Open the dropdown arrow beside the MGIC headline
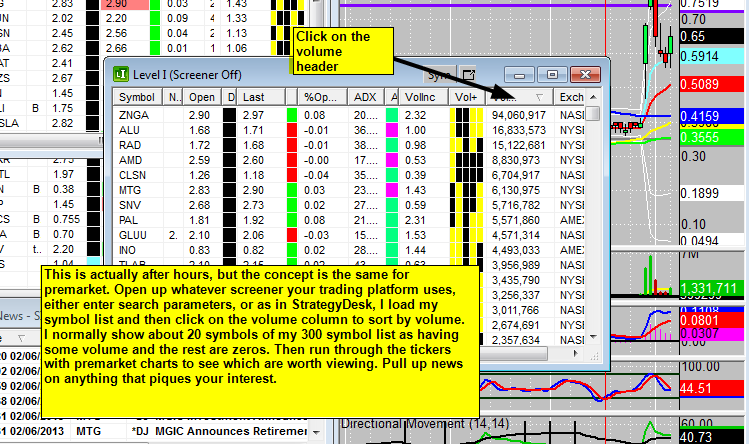Image resolution: width=749 pixels, height=444 pixels. (x=316, y=432)
